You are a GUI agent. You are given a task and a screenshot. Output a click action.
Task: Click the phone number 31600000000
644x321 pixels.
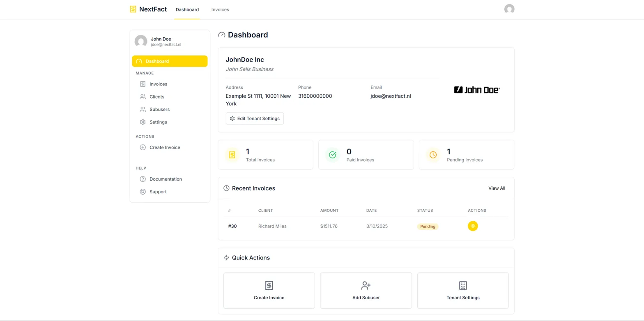coord(315,96)
